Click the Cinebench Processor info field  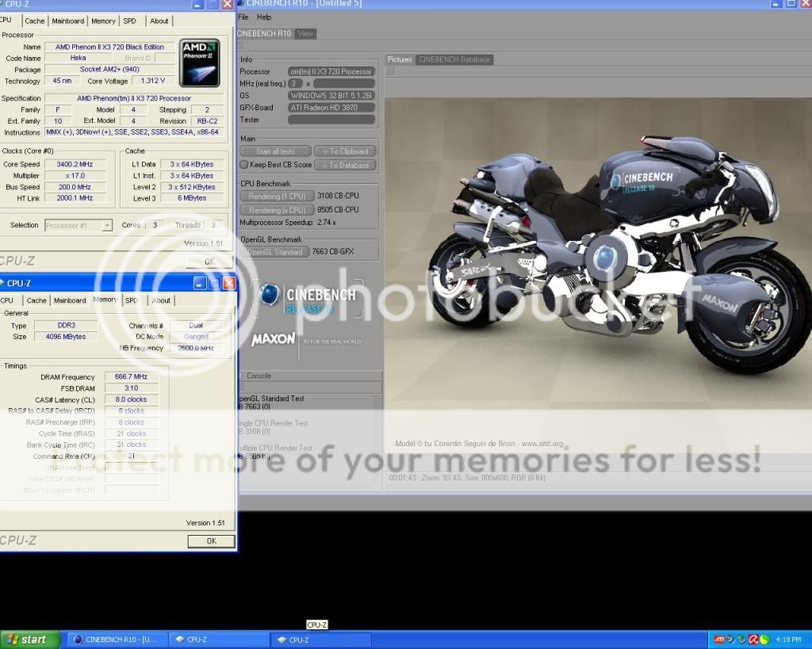click(x=331, y=71)
